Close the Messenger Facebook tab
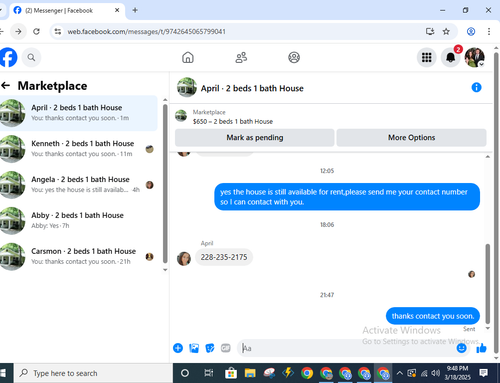 coord(117,10)
